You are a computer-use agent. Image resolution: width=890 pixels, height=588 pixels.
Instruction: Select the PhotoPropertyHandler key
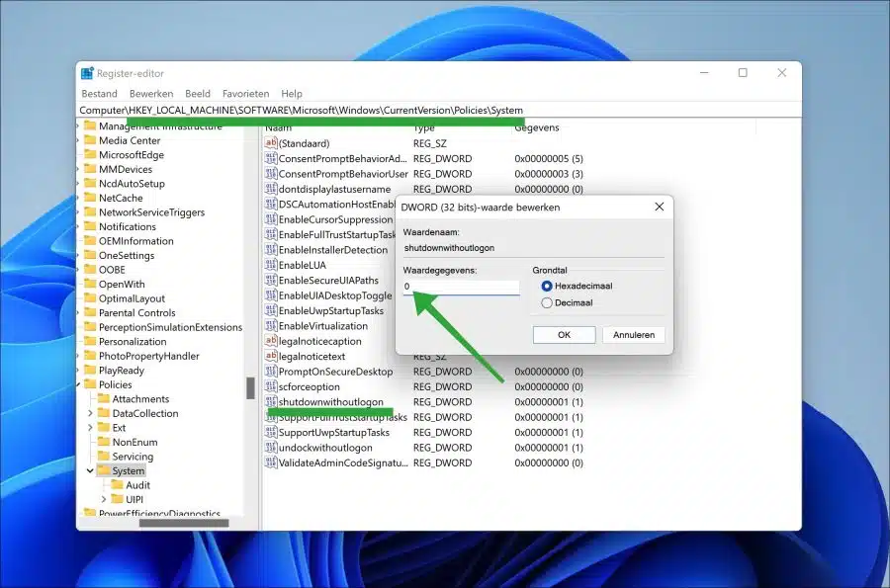pyautogui.click(x=149, y=356)
